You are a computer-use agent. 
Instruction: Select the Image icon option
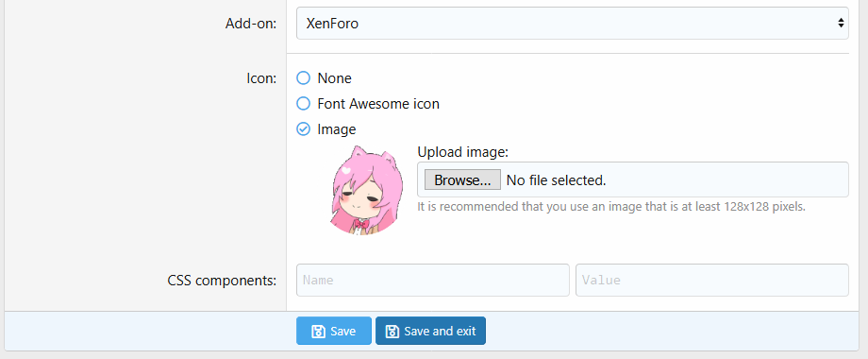(x=304, y=129)
